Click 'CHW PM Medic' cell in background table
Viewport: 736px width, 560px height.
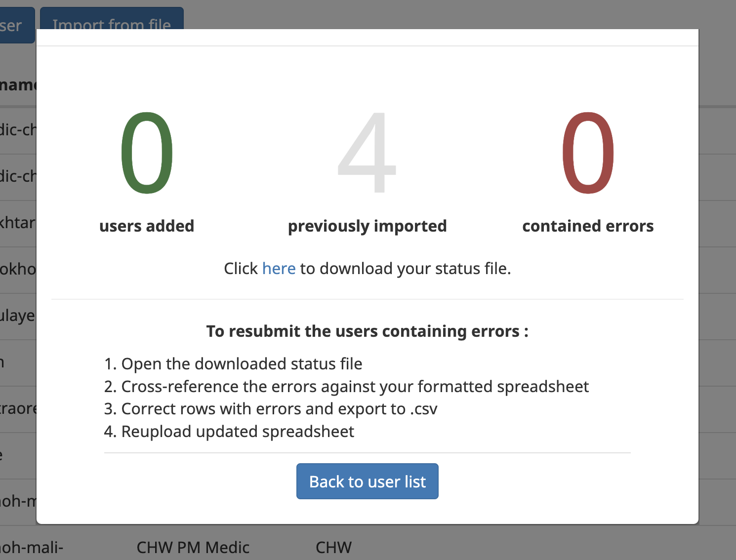click(193, 547)
